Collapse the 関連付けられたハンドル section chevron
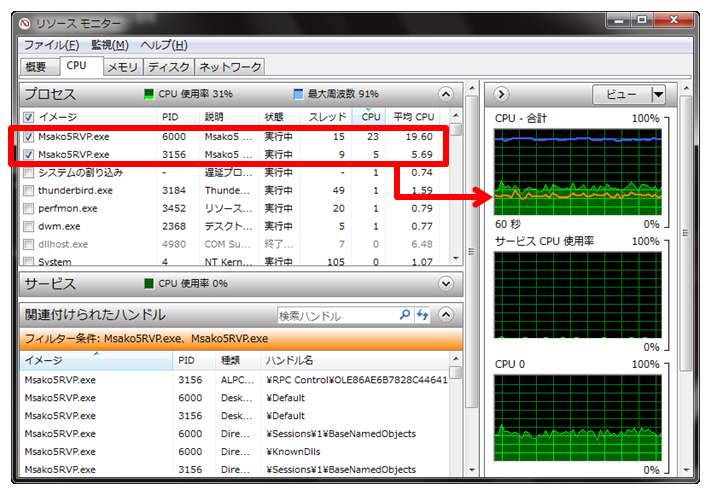 [x=446, y=315]
